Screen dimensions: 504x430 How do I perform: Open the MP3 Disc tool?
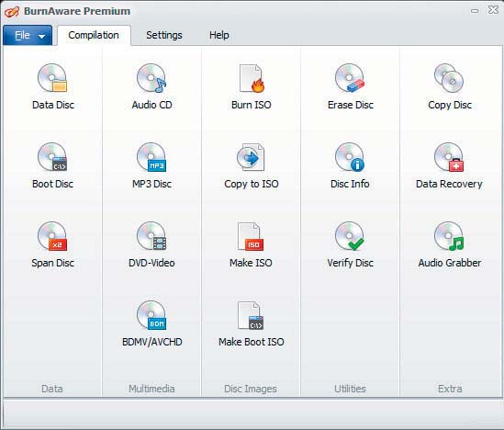point(151,166)
